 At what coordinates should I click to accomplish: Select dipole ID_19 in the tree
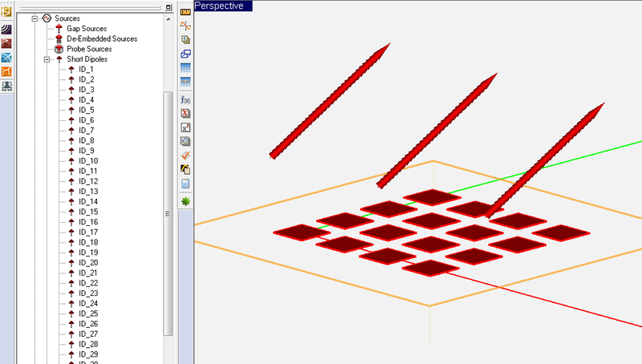coord(88,253)
